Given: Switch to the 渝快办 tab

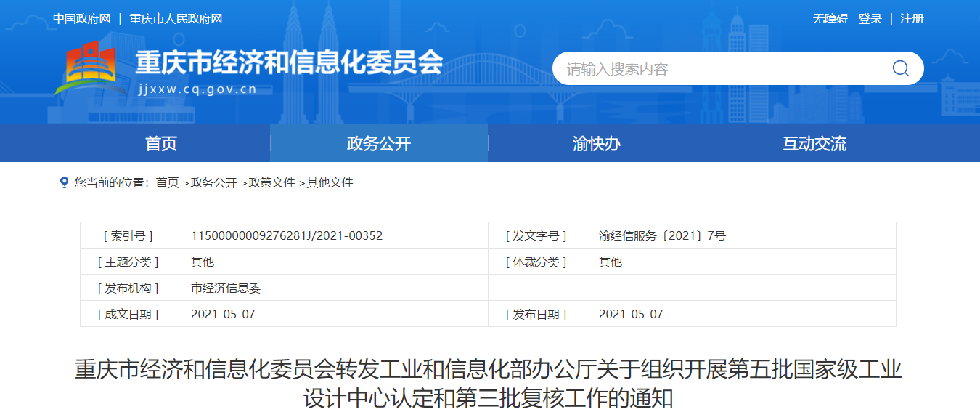Looking at the screenshot, I should (x=597, y=143).
